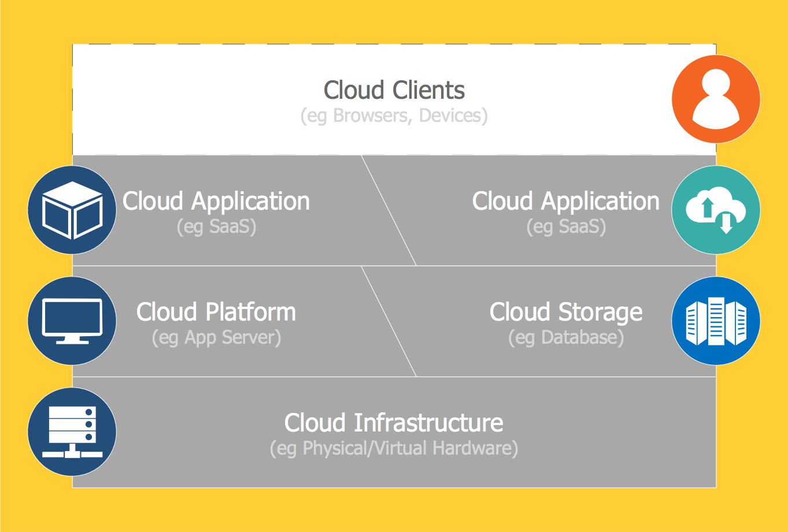This screenshot has height=532, width=788.
Task: Click the orange user silhouette icon
Action: [716, 99]
